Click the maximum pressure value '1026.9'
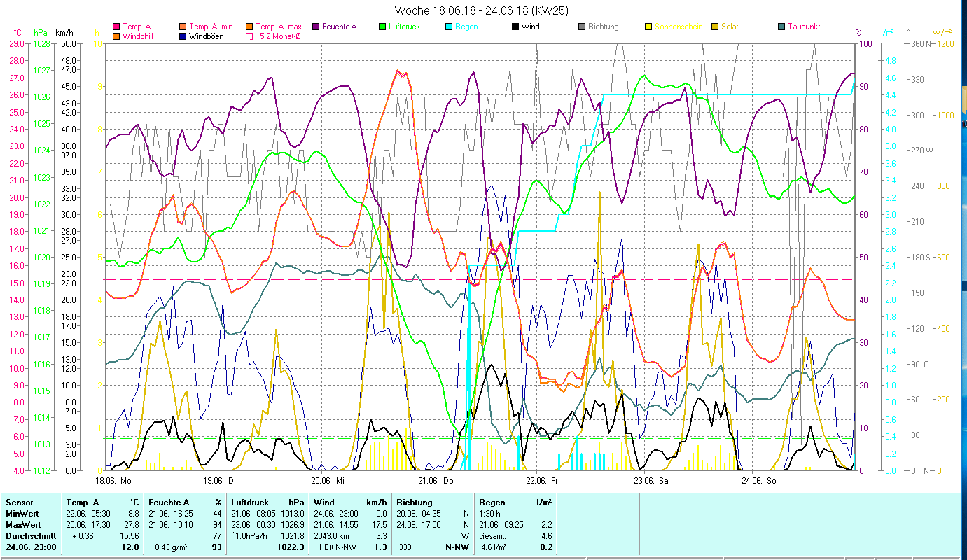The width and height of the screenshot is (967, 560). pyautogui.click(x=293, y=525)
